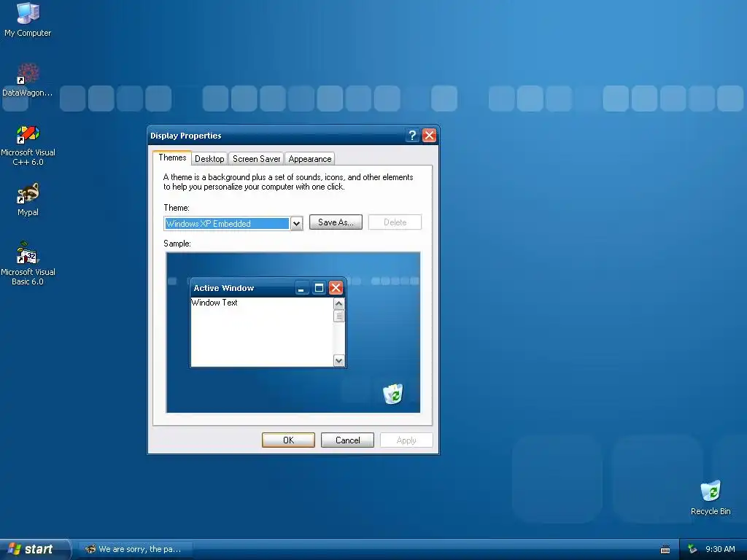The image size is (747, 560).
Task: Click the Cancel button
Action: pyautogui.click(x=347, y=440)
